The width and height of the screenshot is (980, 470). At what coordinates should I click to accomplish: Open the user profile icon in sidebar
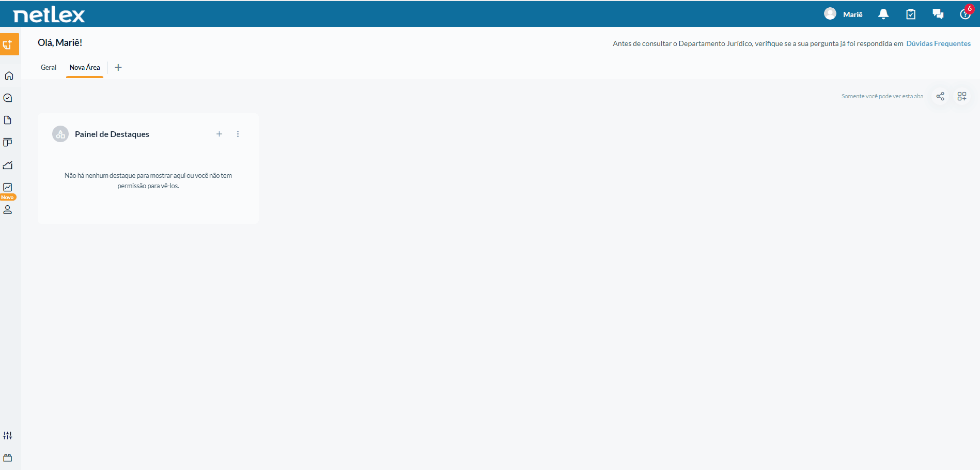[x=8, y=209]
